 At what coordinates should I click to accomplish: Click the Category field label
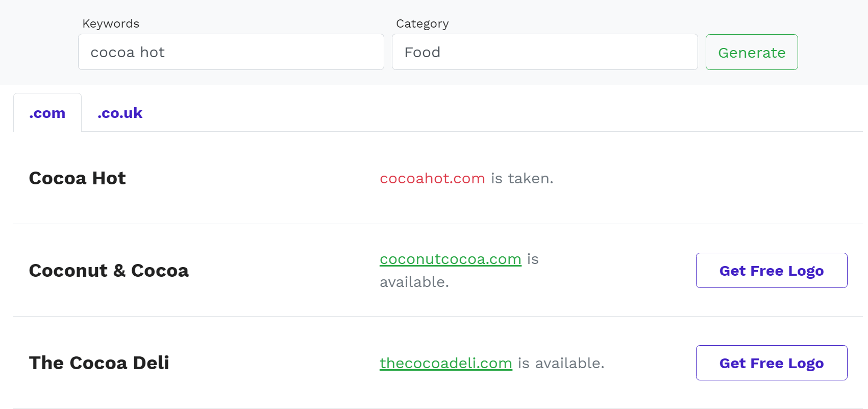(x=422, y=23)
